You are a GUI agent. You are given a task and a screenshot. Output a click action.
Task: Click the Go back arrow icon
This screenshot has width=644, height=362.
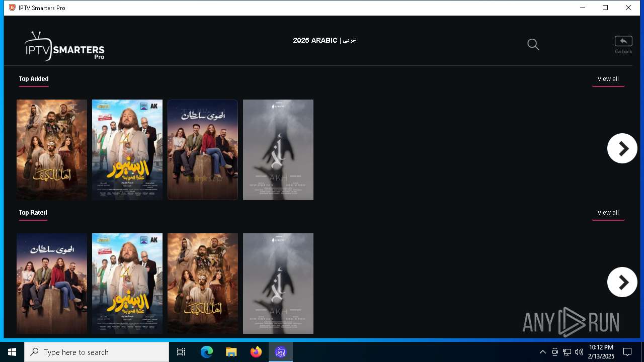(x=623, y=41)
